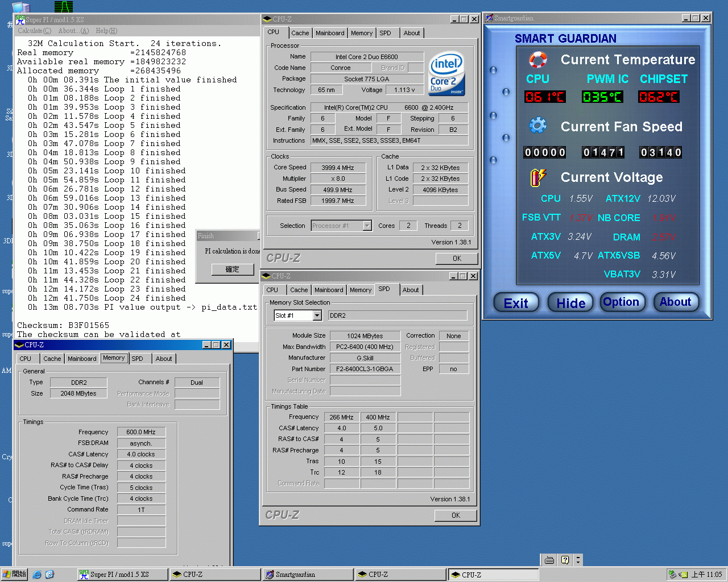This screenshot has height=582, width=728.
Task: Click the About button in Smart Guardian
Action: (x=676, y=302)
